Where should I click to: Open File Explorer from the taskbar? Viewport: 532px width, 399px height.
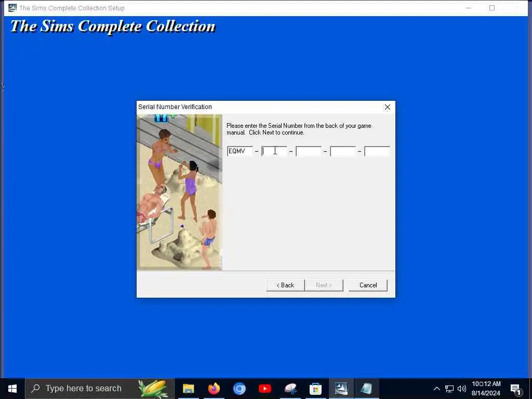pos(188,389)
